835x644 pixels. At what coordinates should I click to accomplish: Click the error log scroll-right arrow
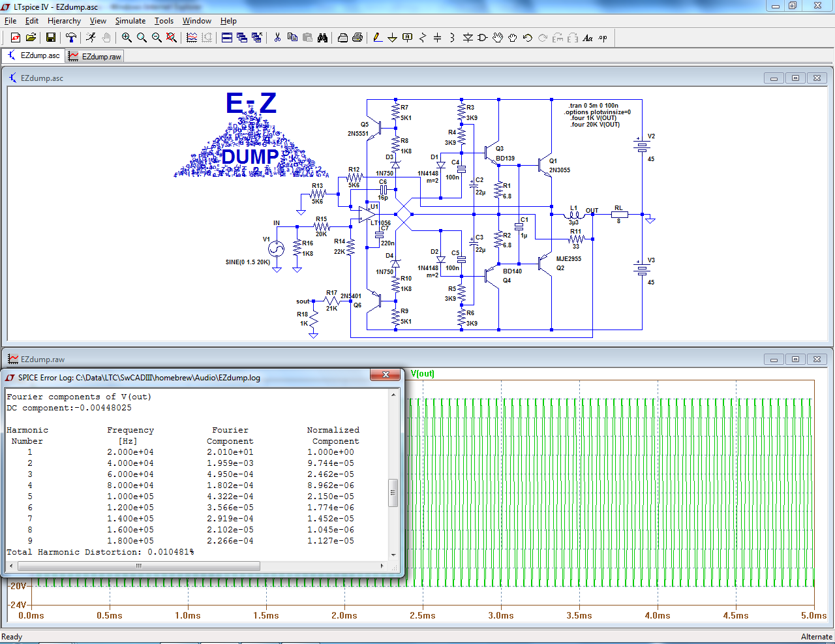(382, 566)
